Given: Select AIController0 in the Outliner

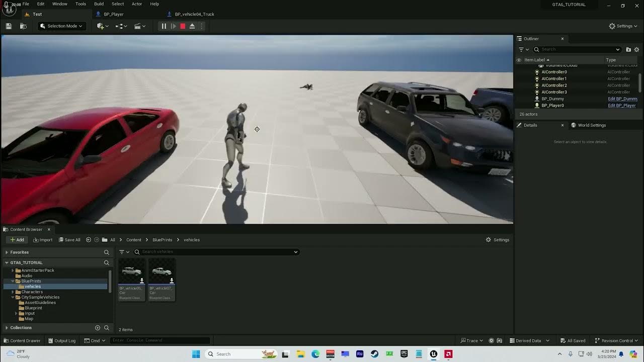Looking at the screenshot, I should pos(554,72).
